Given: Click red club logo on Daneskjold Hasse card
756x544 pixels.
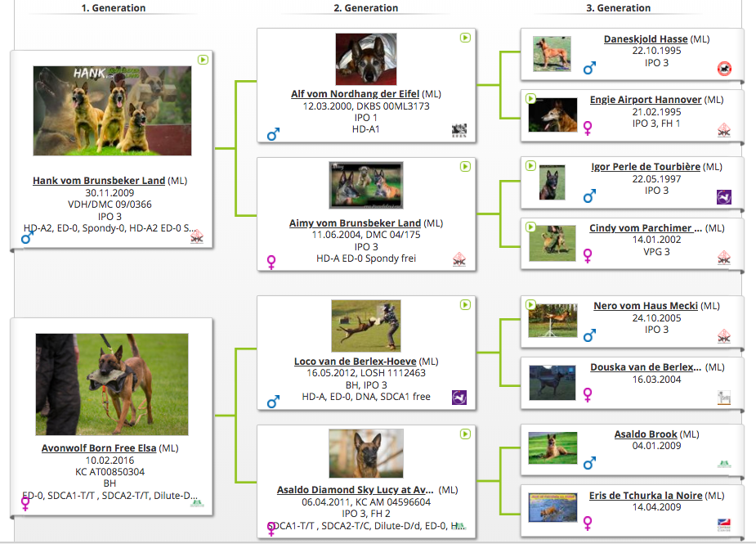Looking at the screenshot, I should coord(724,69).
